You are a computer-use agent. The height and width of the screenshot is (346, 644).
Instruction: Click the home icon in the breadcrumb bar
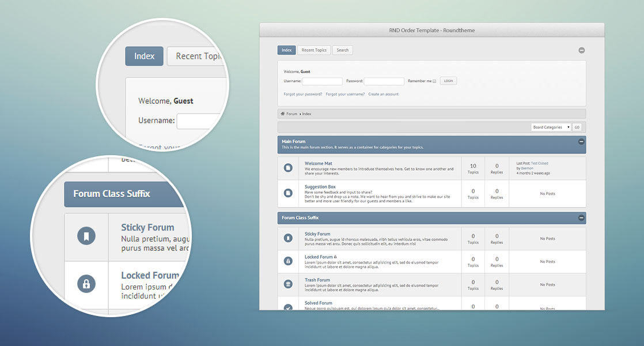click(283, 114)
